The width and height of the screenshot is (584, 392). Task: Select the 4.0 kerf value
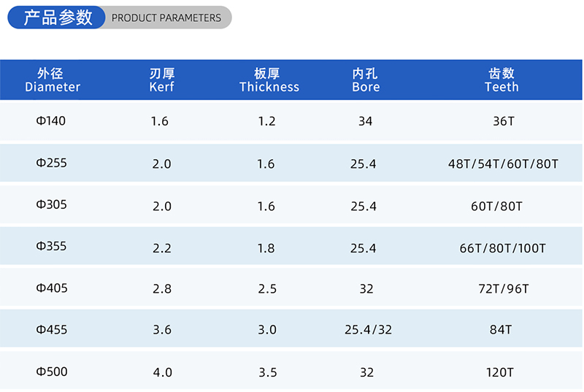[162, 372]
